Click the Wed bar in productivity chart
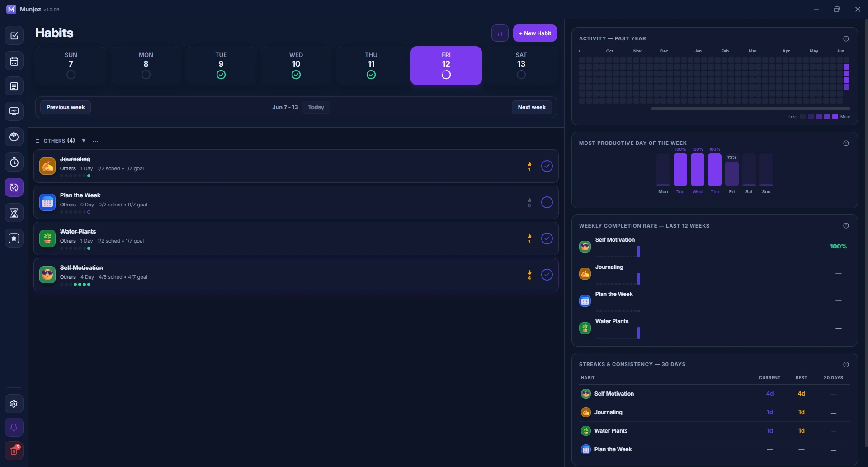The height and width of the screenshot is (467, 868). 698,170
